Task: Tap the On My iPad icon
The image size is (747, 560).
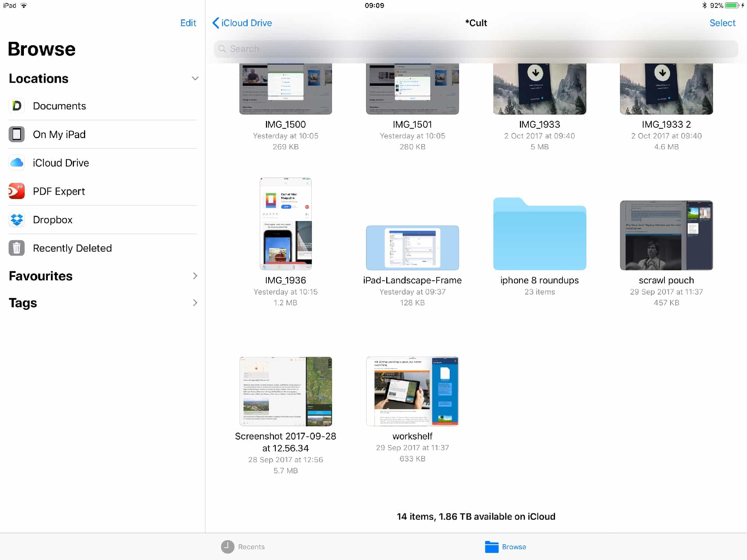Action: point(16,134)
